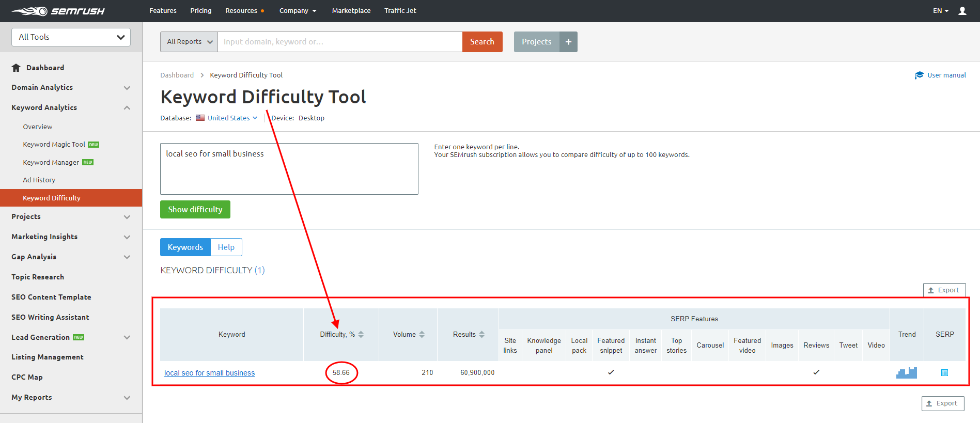Open the SERP snapshot icon in the row
Screen dimensions: 980x423
point(944,372)
